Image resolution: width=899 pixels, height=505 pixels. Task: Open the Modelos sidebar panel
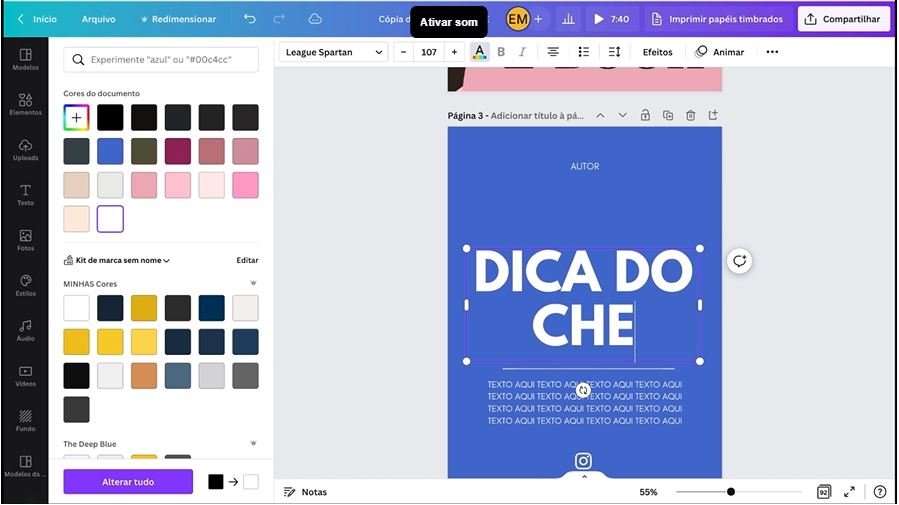[x=25, y=59]
